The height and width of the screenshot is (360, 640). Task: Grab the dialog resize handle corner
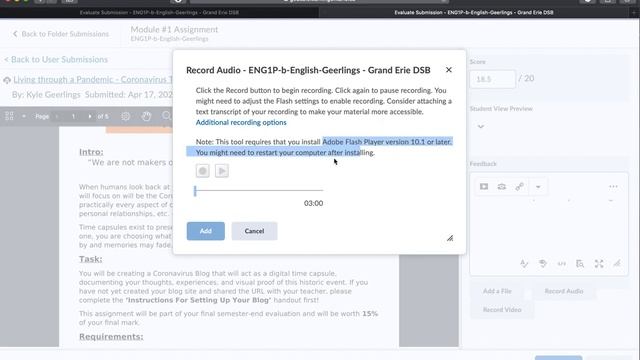point(450,238)
